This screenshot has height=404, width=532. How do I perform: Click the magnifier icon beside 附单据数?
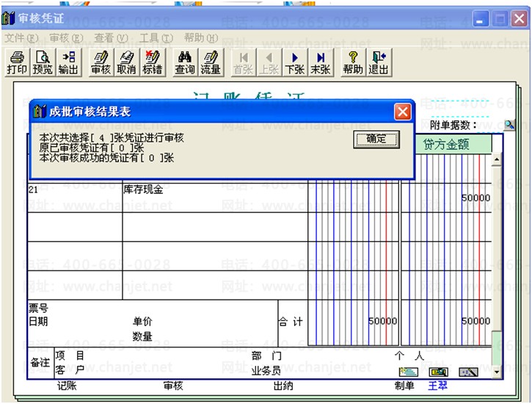tap(509, 125)
